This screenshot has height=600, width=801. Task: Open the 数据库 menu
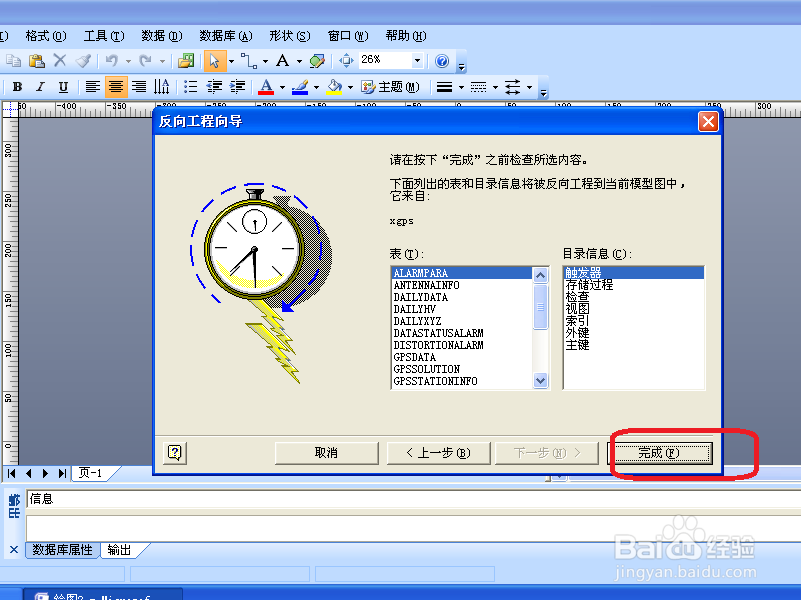click(x=225, y=35)
